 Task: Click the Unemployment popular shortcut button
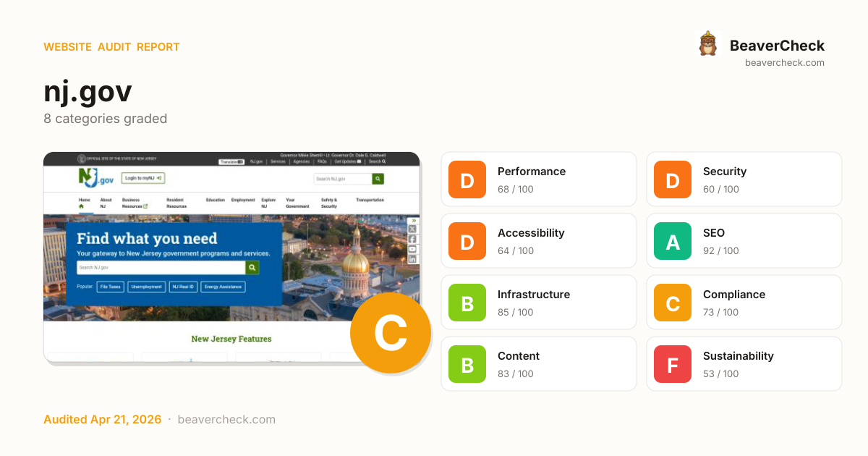[x=147, y=287]
